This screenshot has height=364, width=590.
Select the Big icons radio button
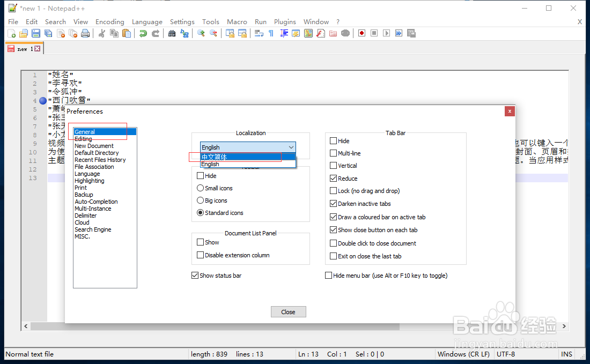pos(200,200)
